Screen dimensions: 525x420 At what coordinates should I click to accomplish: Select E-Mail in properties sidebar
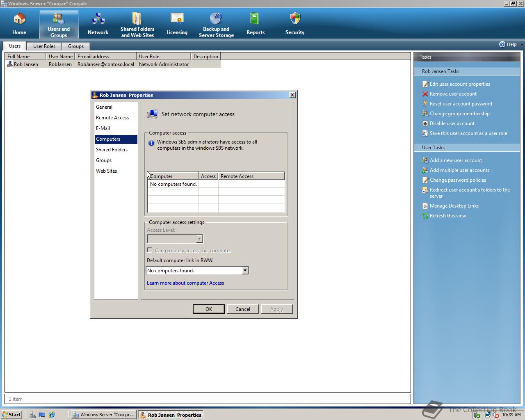coord(116,128)
